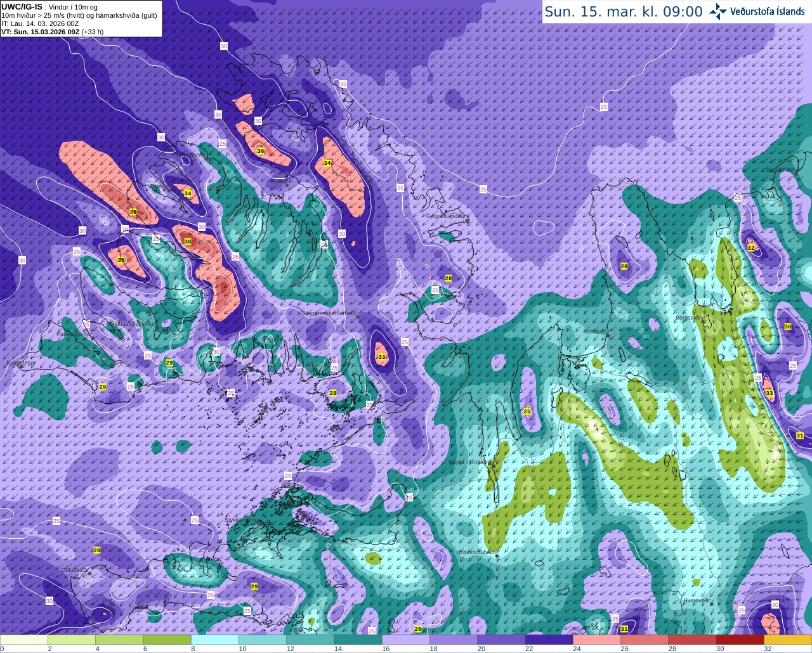
Task: Click the 'Gjögurflugvöllur' station label
Action: tap(447, 216)
